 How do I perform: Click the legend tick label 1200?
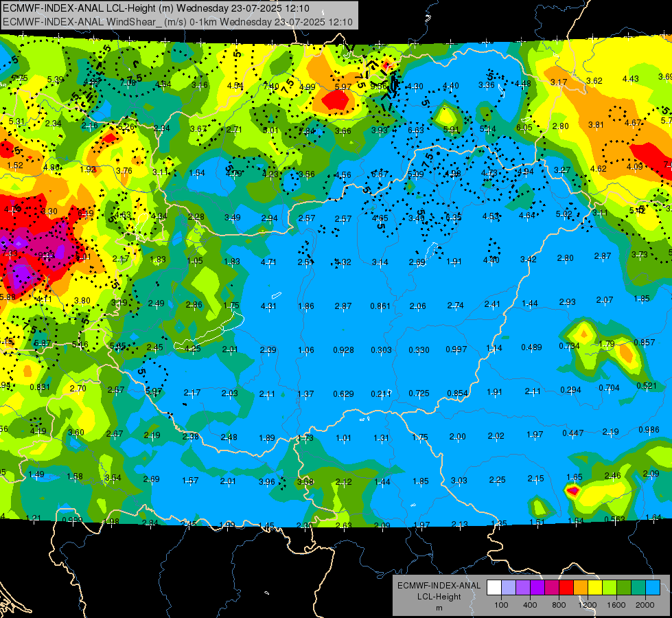tap(588, 605)
